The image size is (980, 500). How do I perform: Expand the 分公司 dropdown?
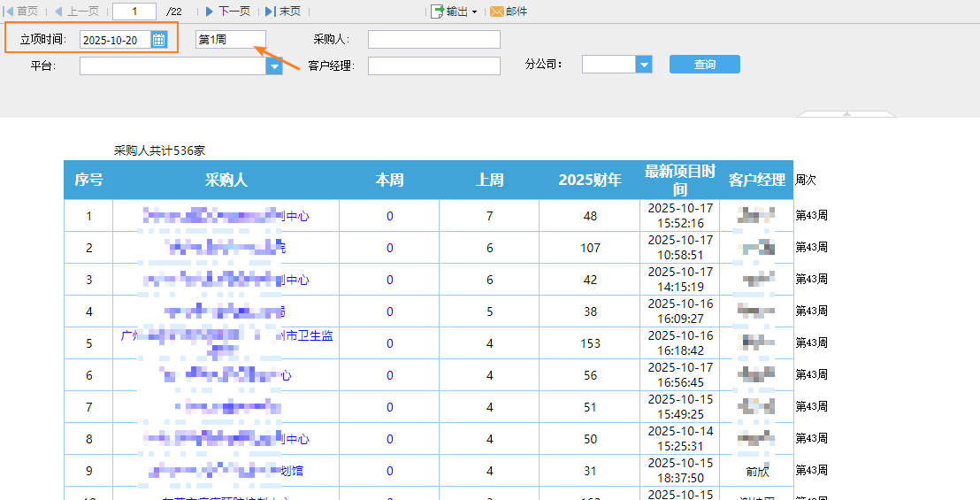point(644,65)
